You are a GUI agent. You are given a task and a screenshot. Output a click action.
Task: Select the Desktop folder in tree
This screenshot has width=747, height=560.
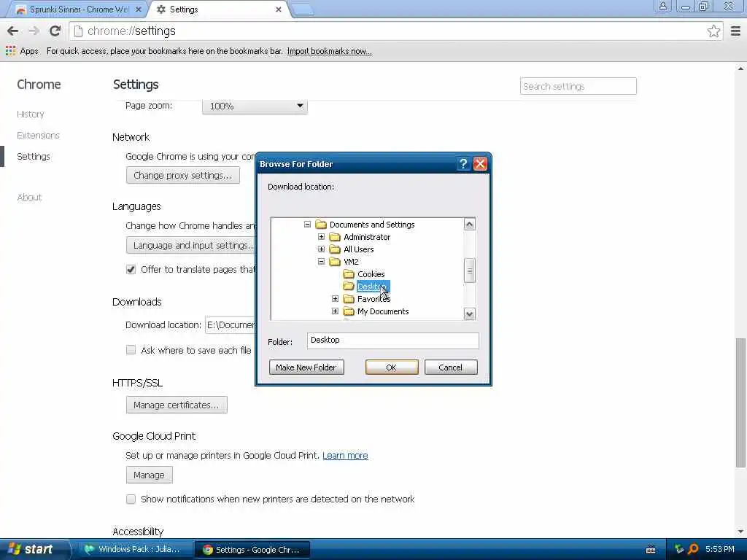point(371,286)
